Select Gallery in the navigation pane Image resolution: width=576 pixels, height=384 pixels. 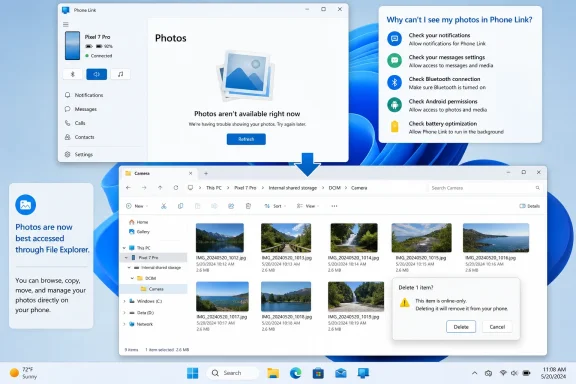(x=140, y=232)
